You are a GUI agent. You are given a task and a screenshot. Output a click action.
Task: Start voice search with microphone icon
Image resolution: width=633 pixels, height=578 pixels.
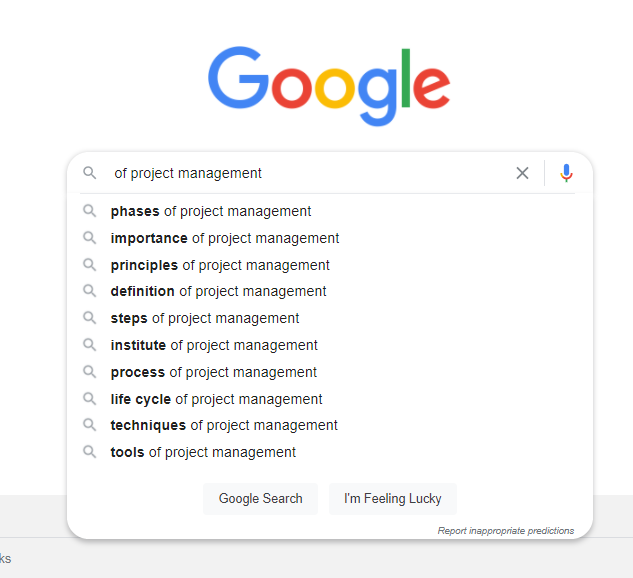[x=566, y=173]
